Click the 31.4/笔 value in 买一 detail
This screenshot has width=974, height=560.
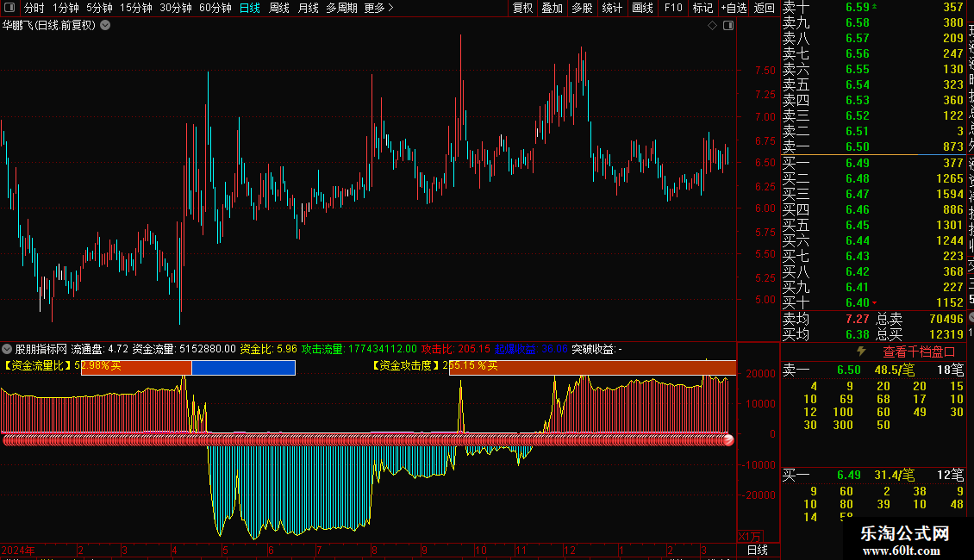895,476
